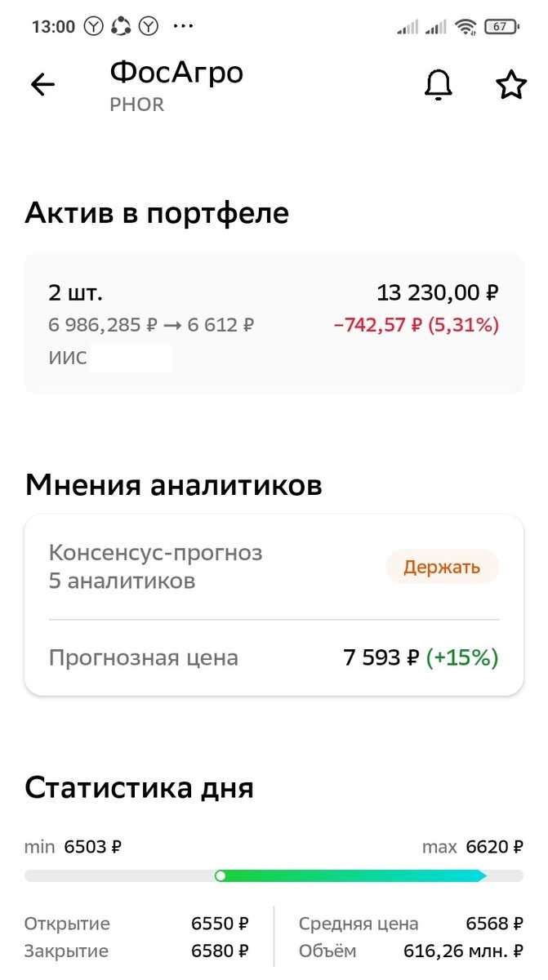Tap the current price indicator on the day range slider
This screenshot has height=980, width=548.
221,875
